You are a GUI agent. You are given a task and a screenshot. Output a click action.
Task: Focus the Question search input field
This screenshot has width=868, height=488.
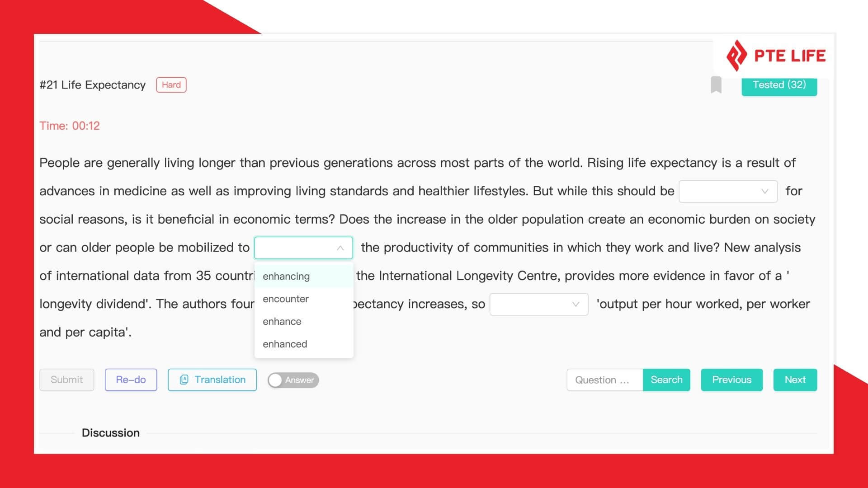pyautogui.click(x=605, y=380)
